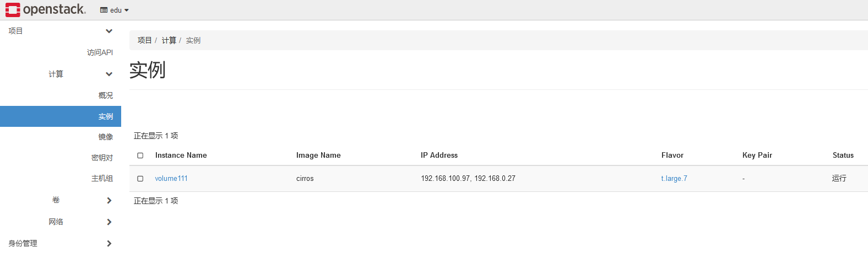Click the 项目 breadcrumb link
Screen dimensions: 868x257
click(144, 40)
